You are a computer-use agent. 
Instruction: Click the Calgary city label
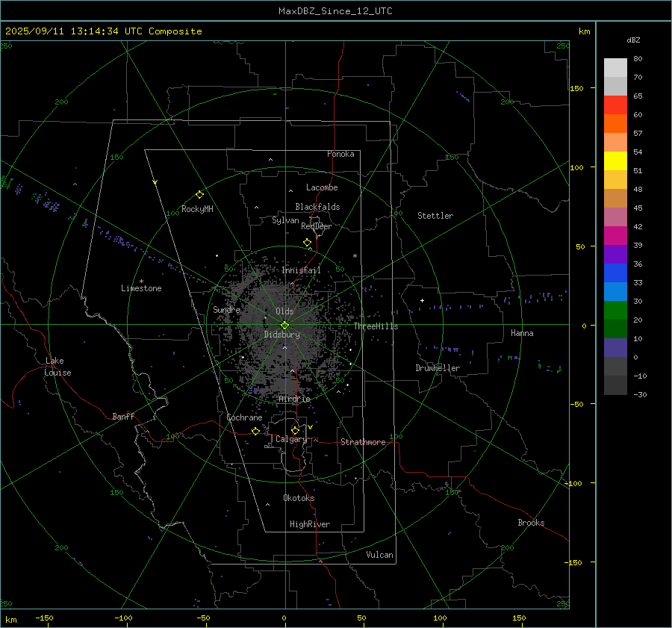291,439
